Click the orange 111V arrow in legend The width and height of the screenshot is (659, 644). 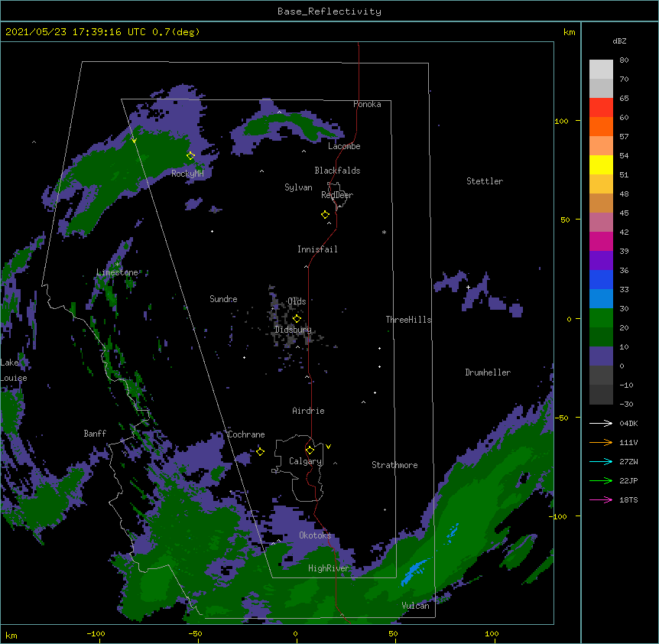click(601, 442)
